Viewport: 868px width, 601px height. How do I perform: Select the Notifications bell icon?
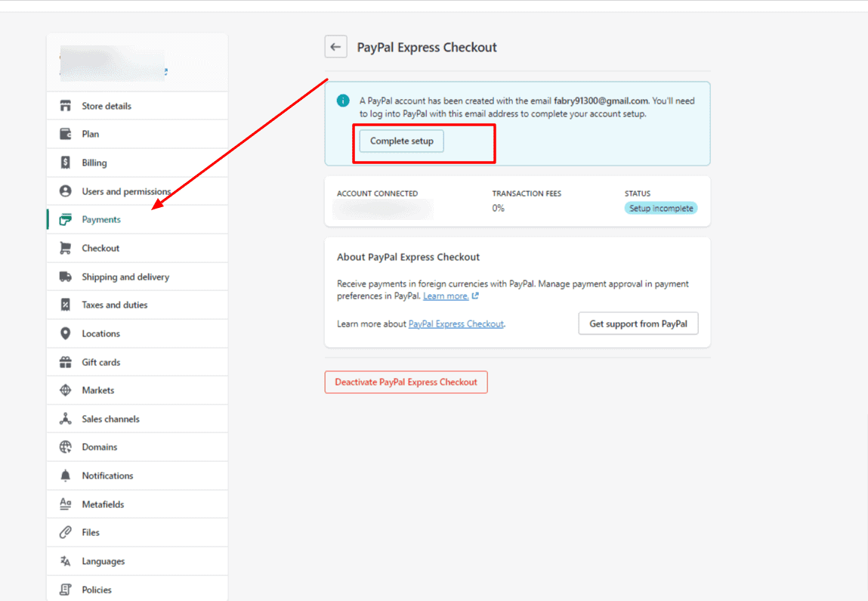point(66,475)
